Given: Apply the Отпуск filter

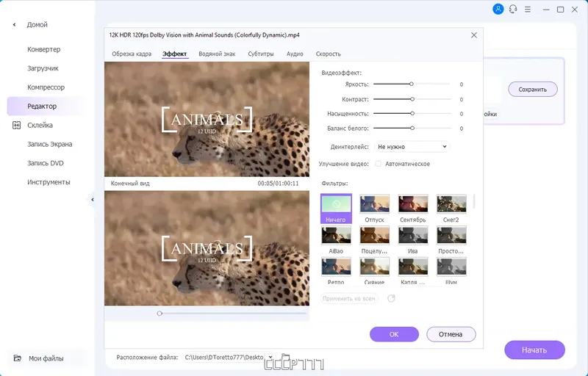Looking at the screenshot, I should coord(375,209).
